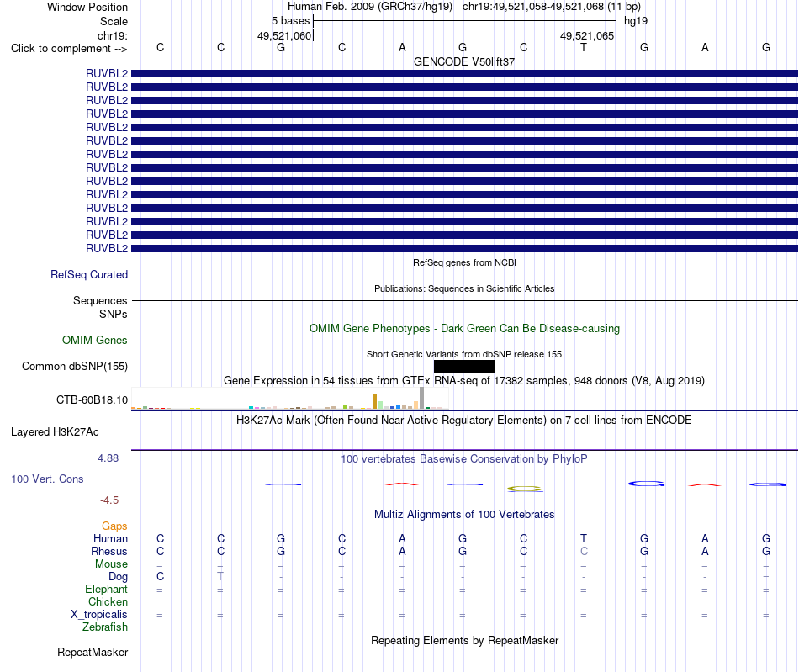The height and width of the screenshot is (672, 799).
Task: Click the 'Elephant' alignment row label
Action: point(106,590)
